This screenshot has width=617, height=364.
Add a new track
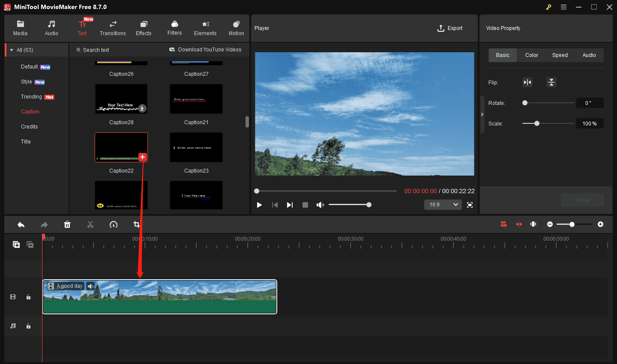pyautogui.click(x=16, y=245)
